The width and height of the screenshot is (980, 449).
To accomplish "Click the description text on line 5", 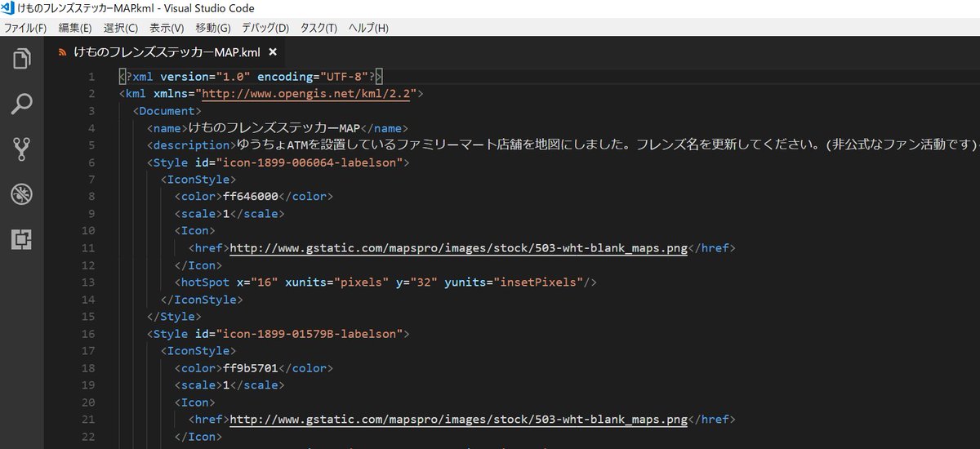I will [606, 145].
